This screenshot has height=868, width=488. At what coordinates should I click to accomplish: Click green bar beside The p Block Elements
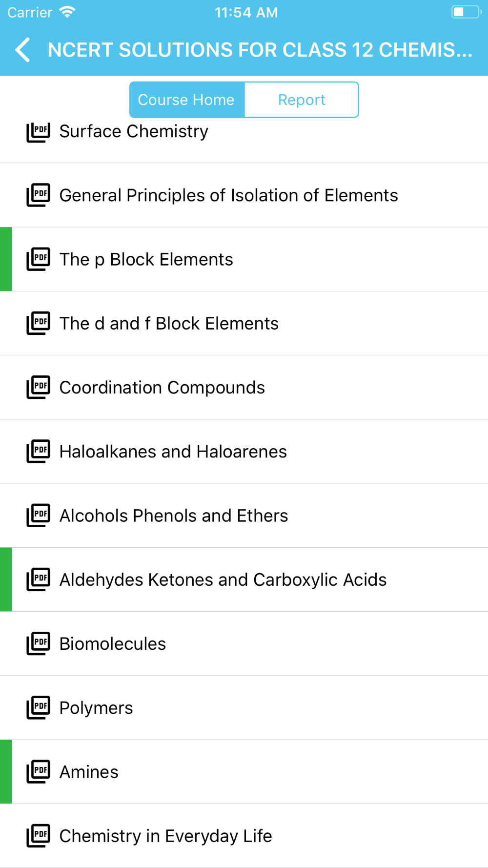[6, 259]
